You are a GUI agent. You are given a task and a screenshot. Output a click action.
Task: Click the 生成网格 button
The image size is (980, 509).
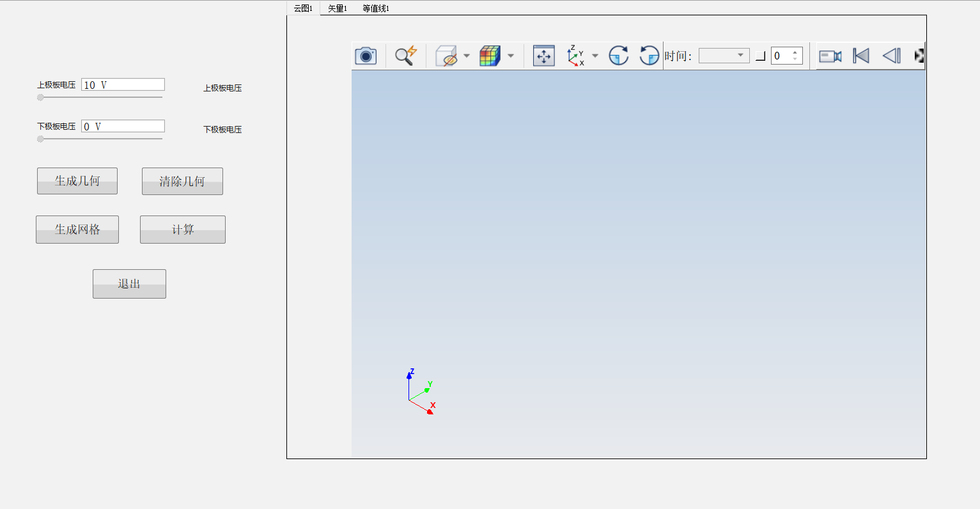(77, 230)
